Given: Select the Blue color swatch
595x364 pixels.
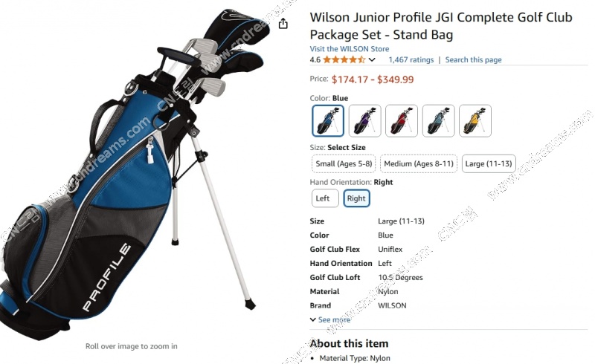Looking at the screenshot, I should [x=328, y=121].
